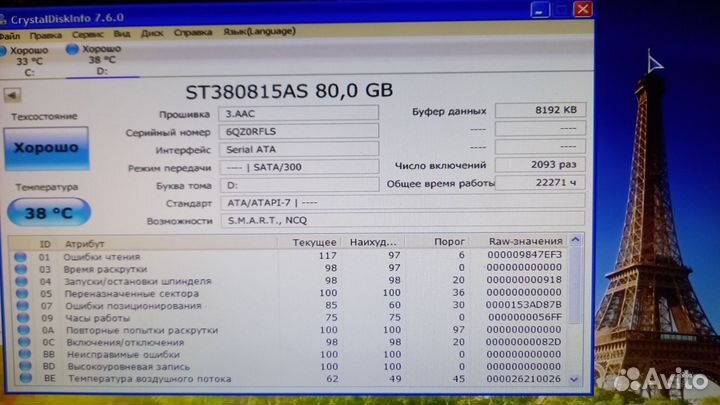Click the 8192 KB buffer size field
Screen dimensions: 720x405
[540, 110]
